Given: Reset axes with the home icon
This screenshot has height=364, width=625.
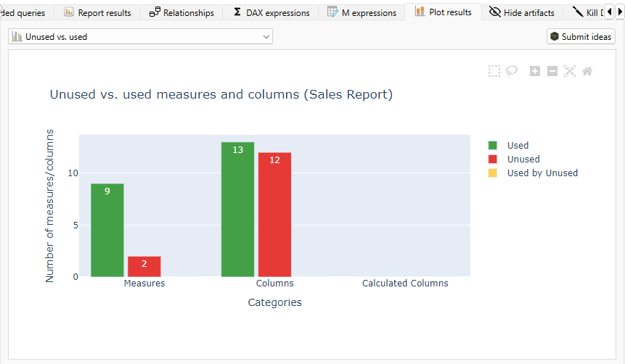Looking at the screenshot, I should click(x=587, y=71).
